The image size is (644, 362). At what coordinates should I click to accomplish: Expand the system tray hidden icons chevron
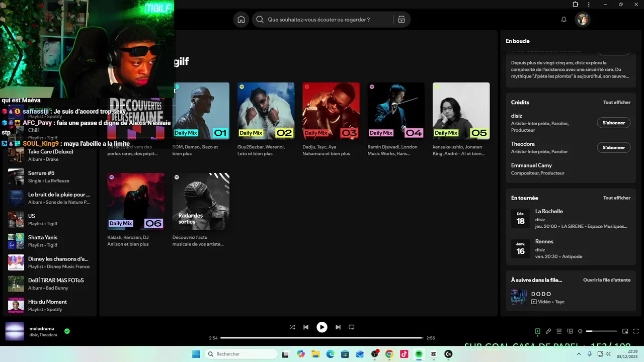579,354
